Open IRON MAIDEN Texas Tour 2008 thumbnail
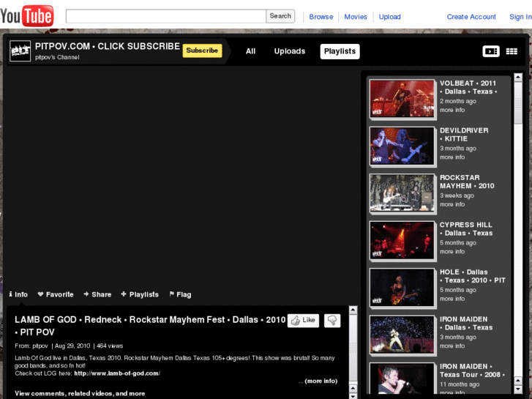 pos(402,379)
